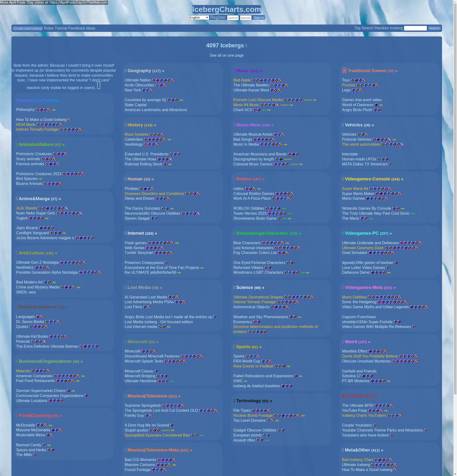Click C badge beside A Dont Hug Me Im Scared
Screen dimensions: 457x476
coord(172,426)
